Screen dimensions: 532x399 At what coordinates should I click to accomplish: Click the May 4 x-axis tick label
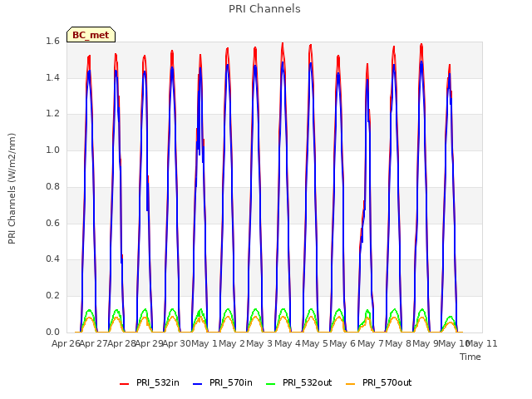coord(288,343)
